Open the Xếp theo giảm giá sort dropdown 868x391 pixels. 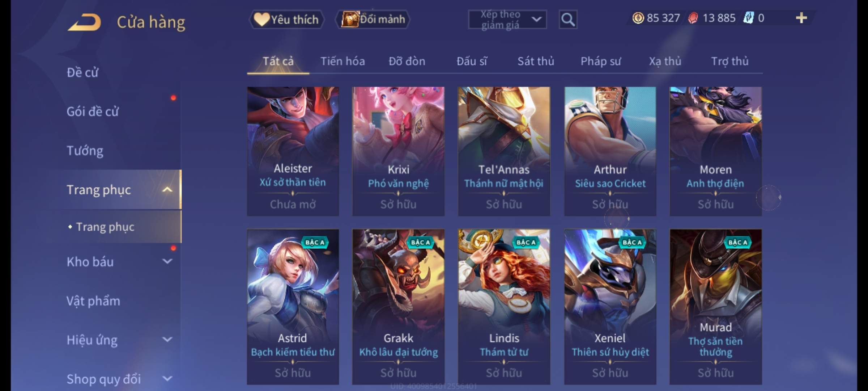coord(507,20)
